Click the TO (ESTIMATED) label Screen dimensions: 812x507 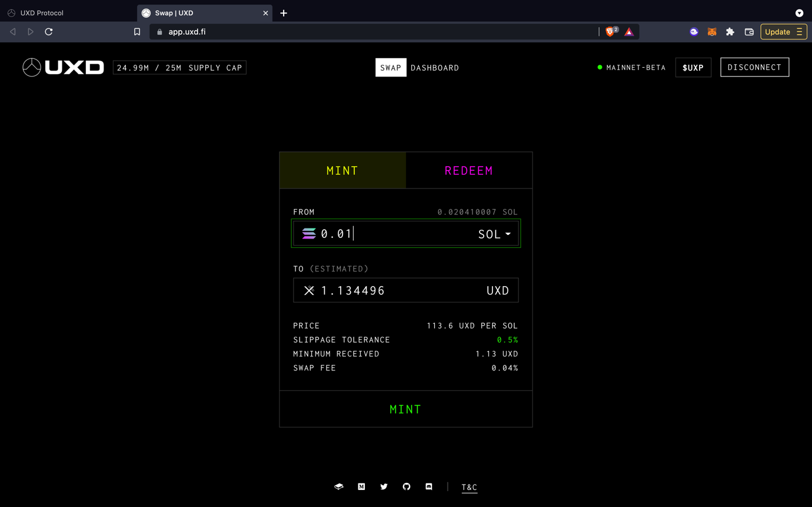point(331,269)
